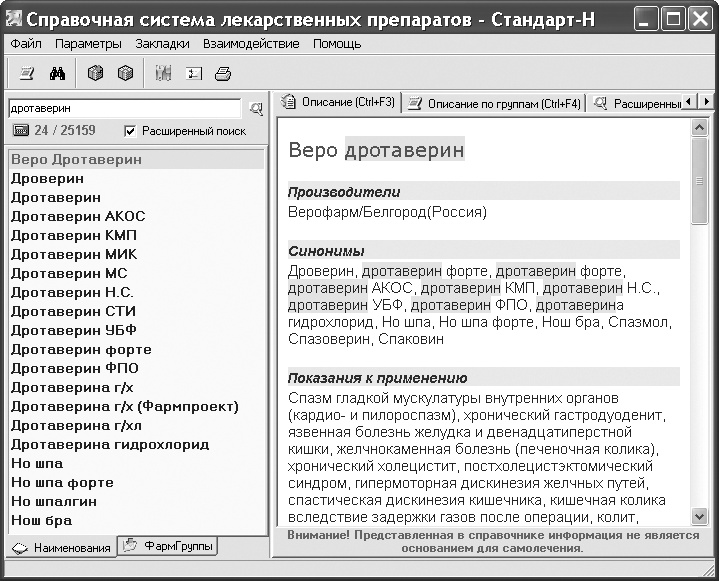This screenshot has height=581, width=719.
Task: Click the search field containing дротаверин
Action: click(x=124, y=108)
